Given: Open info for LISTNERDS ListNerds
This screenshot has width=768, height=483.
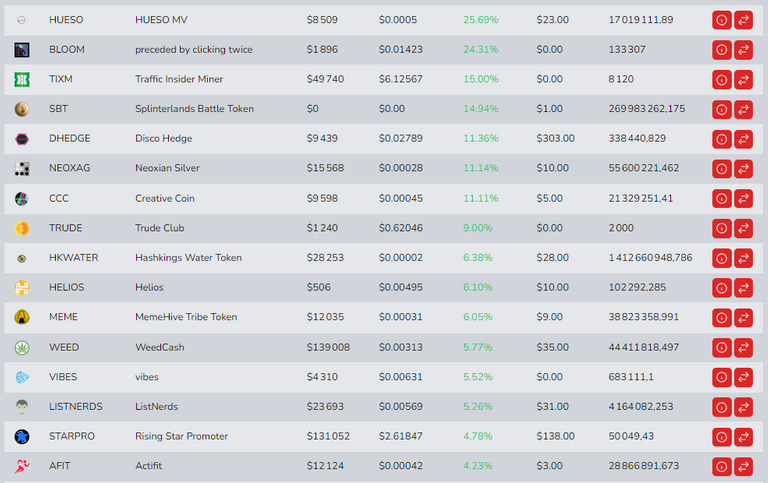Looking at the screenshot, I should coord(721,407).
